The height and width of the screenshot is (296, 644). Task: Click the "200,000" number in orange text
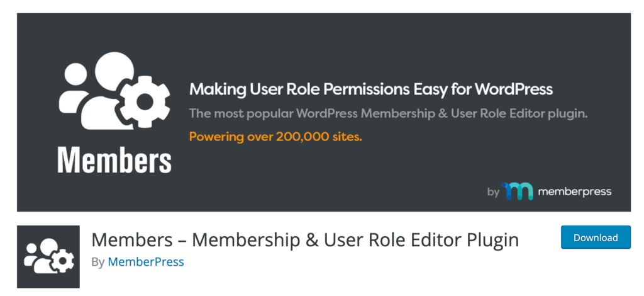click(303, 137)
